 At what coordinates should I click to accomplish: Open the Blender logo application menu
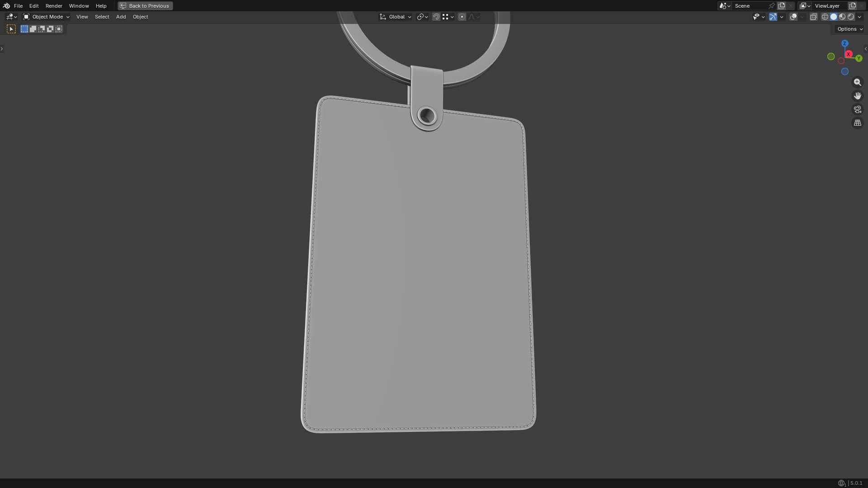[6, 6]
